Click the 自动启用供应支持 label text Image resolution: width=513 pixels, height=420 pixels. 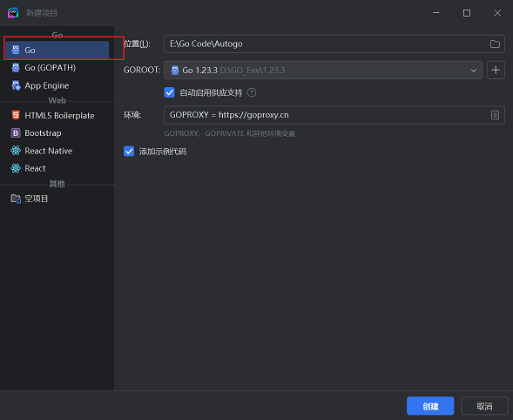click(211, 92)
